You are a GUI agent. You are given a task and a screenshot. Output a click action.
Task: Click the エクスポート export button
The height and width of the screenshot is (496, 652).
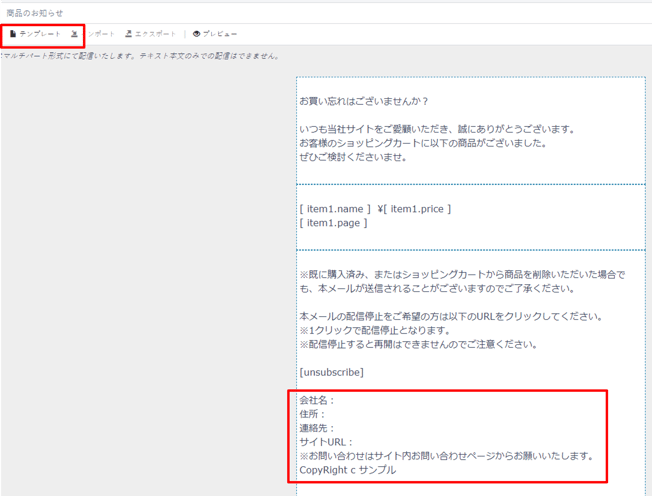point(151,34)
